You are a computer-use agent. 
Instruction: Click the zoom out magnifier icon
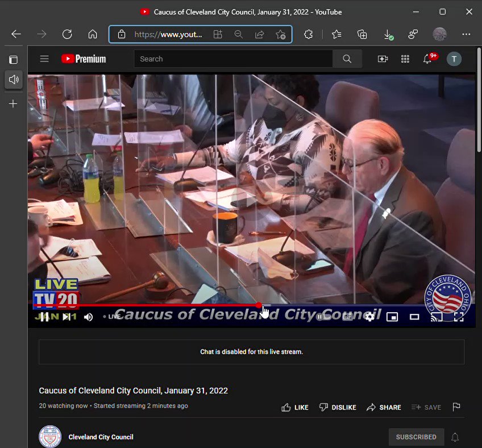pos(239,34)
